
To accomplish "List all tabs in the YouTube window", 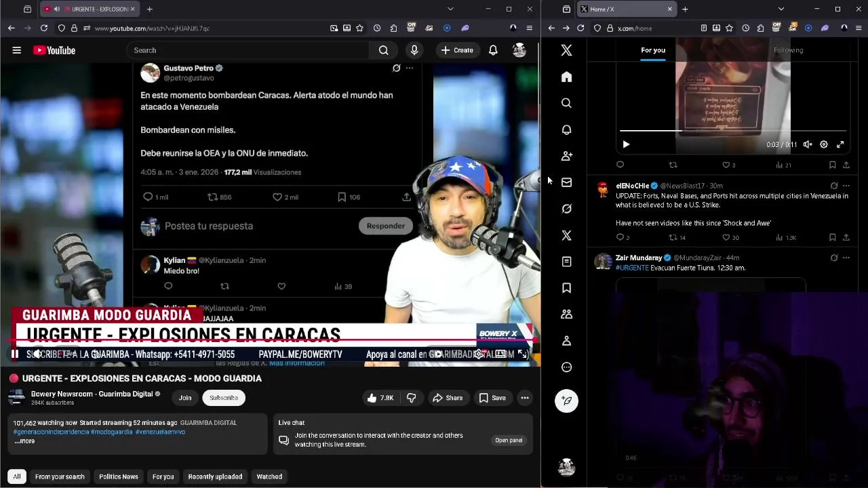I will pos(450,9).
